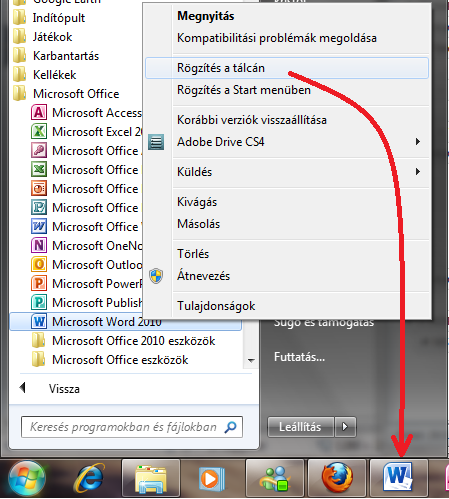Click the Adobe Drive CS4 menu icon
Image resolution: width=449 pixels, height=499 pixels.
point(156,142)
